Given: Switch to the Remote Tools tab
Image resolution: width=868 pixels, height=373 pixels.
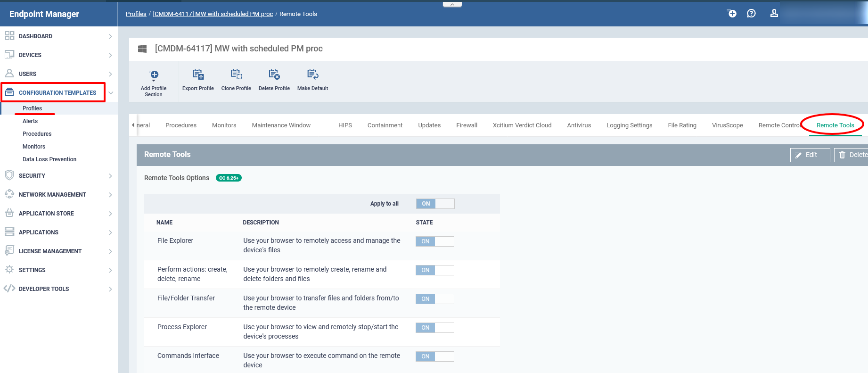Looking at the screenshot, I should (x=835, y=125).
